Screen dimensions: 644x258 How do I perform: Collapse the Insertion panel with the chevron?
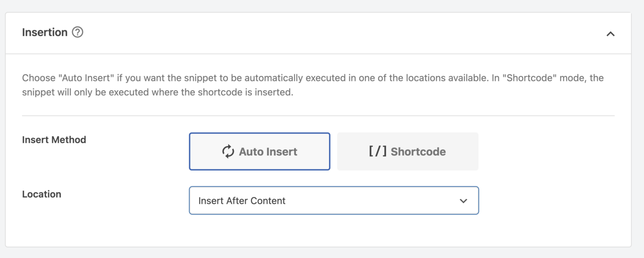610,34
